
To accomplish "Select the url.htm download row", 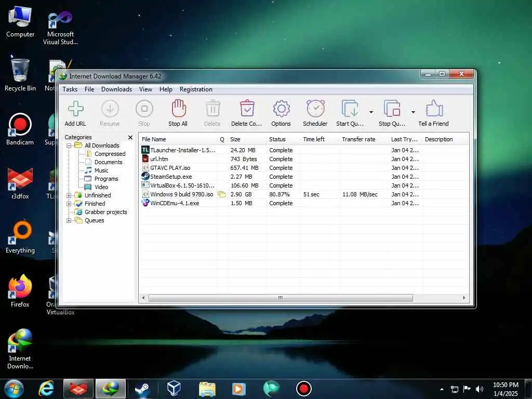I will click(x=303, y=159).
